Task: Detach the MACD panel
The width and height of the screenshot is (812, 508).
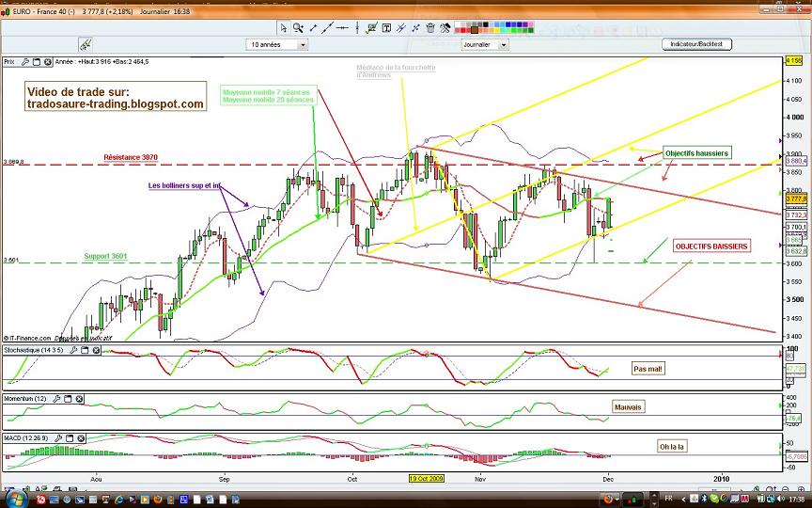Action: [x=70, y=438]
